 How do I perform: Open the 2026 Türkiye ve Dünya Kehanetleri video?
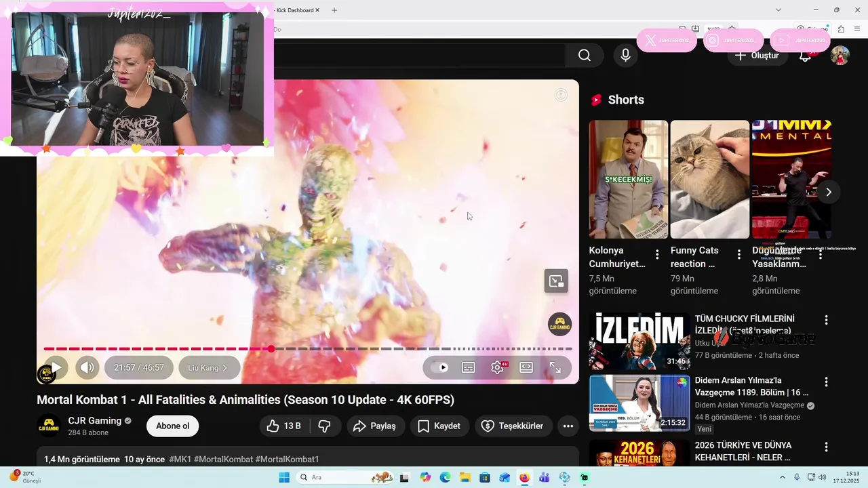pos(639,453)
